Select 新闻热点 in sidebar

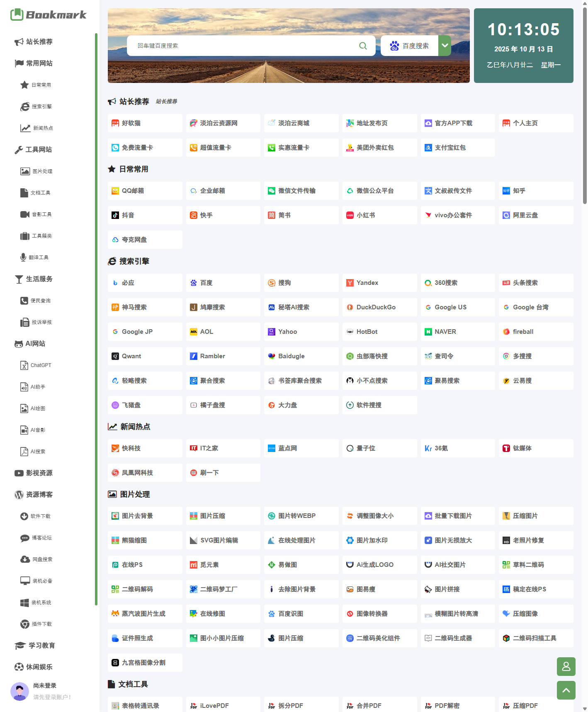[x=36, y=128]
